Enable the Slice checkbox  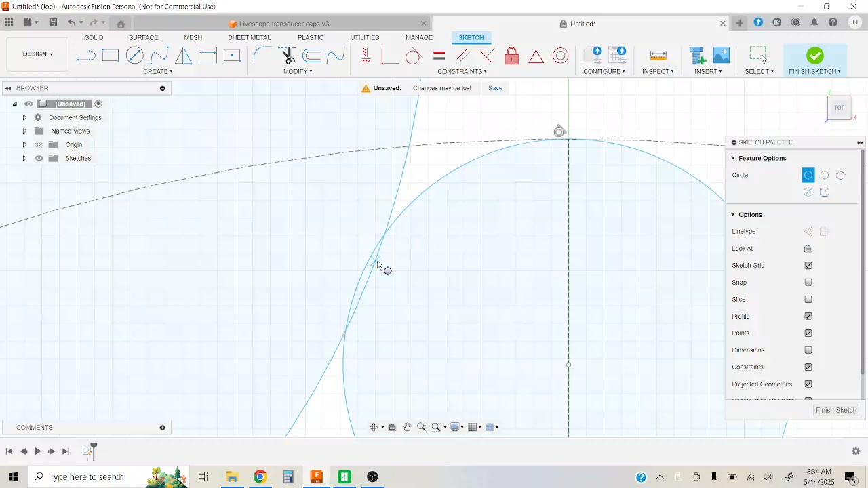pyautogui.click(x=808, y=300)
